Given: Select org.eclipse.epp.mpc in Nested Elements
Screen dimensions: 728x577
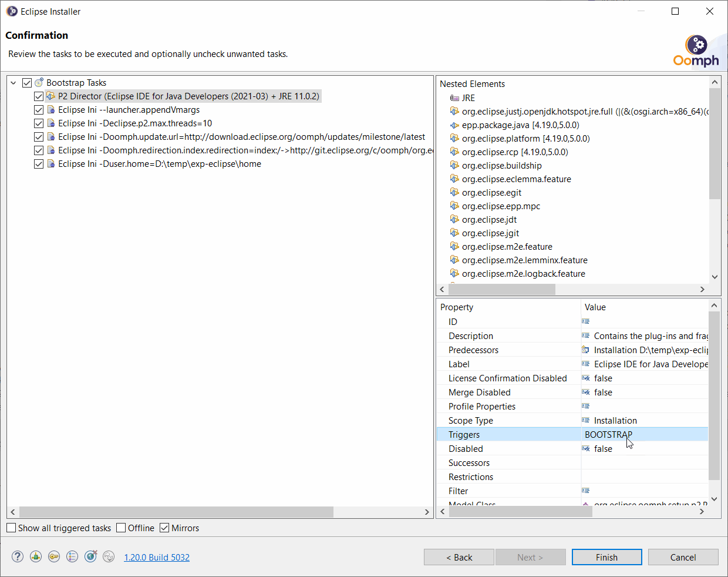Looking at the screenshot, I should pos(501,206).
